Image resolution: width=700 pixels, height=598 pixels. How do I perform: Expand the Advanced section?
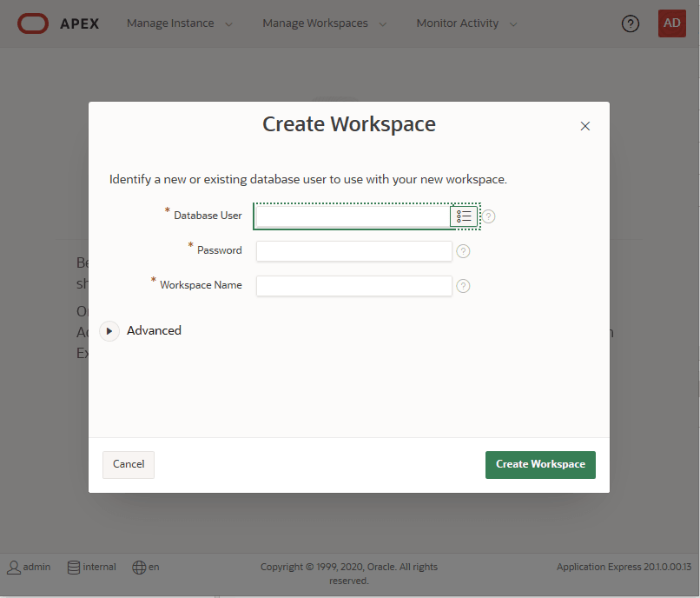pos(109,330)
